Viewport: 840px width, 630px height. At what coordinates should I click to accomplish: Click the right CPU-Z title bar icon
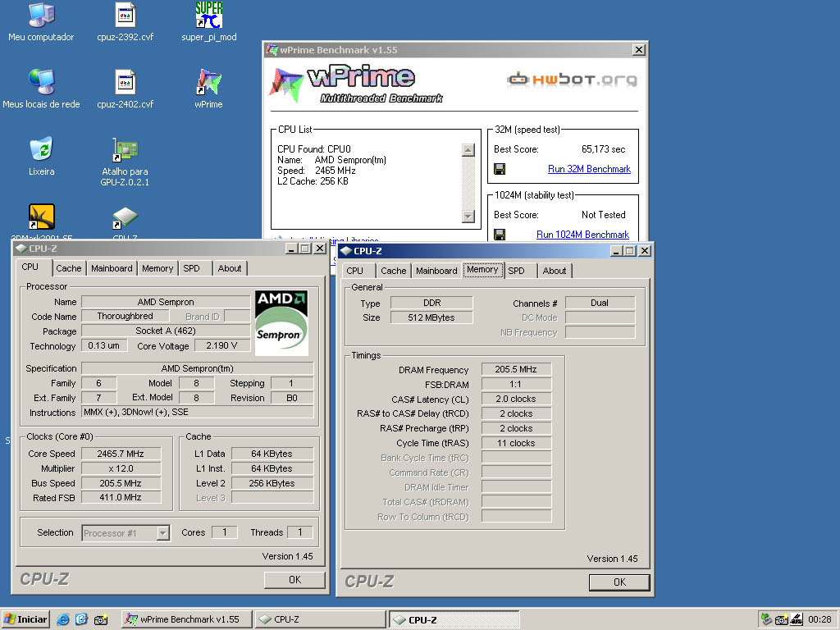click(x=346, y=251)
